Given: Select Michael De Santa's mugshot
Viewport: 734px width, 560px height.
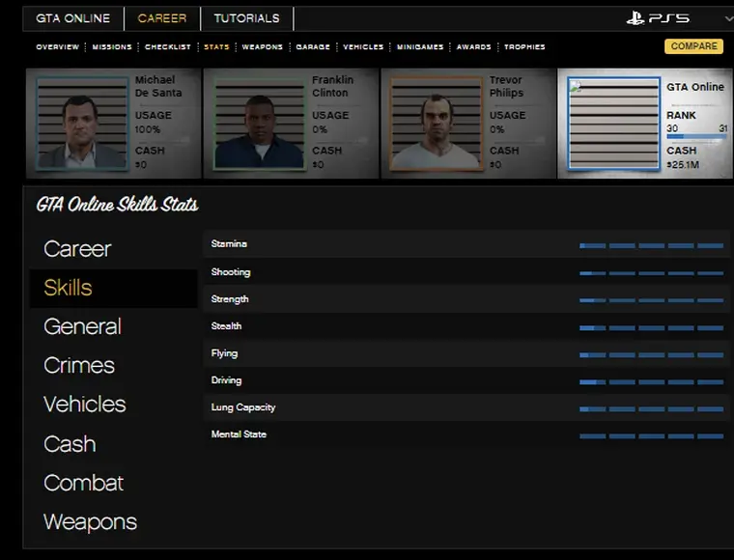Looking at the screenshot, I should (x=82, y=124).
